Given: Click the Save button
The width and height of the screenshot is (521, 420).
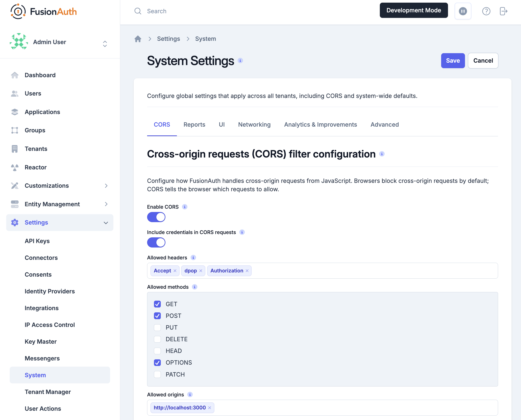Looking at the screenshot, I should click(453, 60).
